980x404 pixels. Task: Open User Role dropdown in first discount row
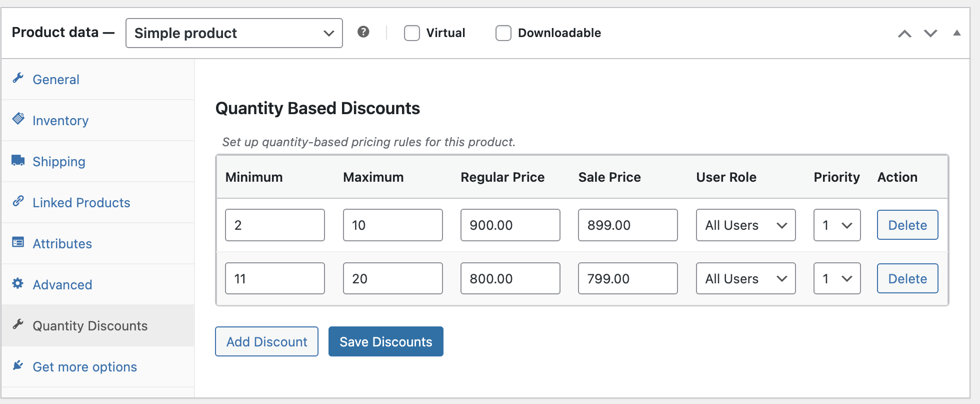pos(745,225)
